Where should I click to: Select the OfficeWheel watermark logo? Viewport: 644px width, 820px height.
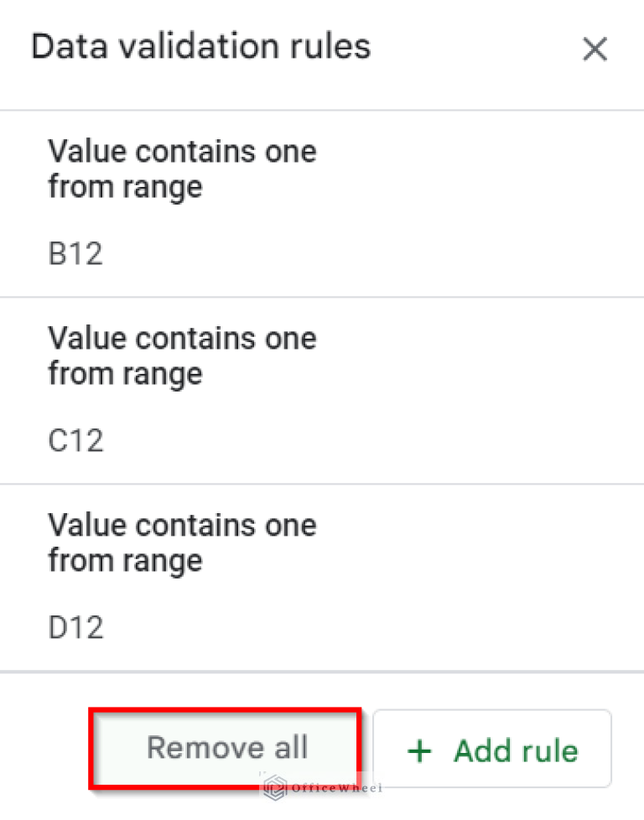(273, 788)
